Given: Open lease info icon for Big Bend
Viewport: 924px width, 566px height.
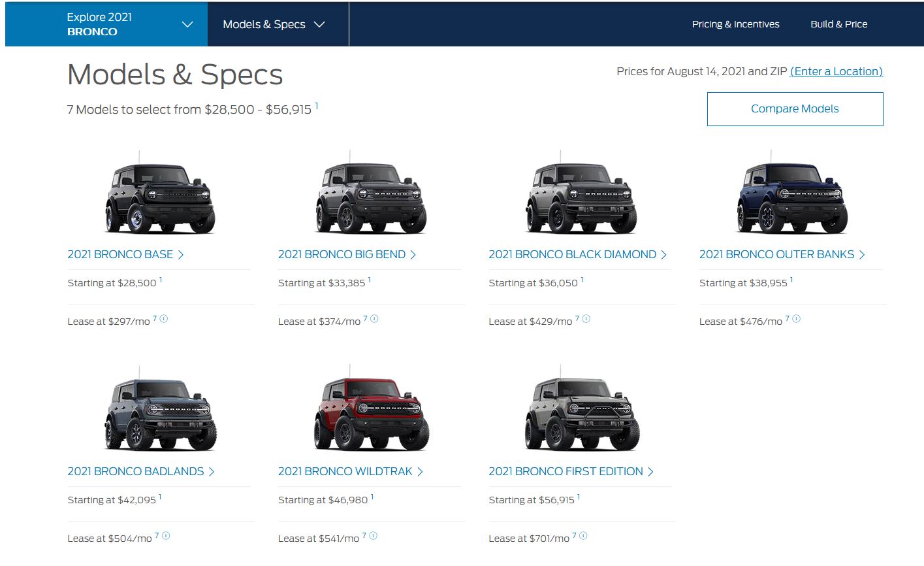Looking at the screenshot, I should [374, 319].
